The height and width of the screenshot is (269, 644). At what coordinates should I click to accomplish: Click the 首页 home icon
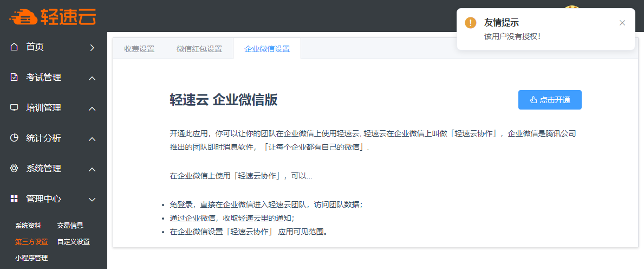[x=14, y=47]
